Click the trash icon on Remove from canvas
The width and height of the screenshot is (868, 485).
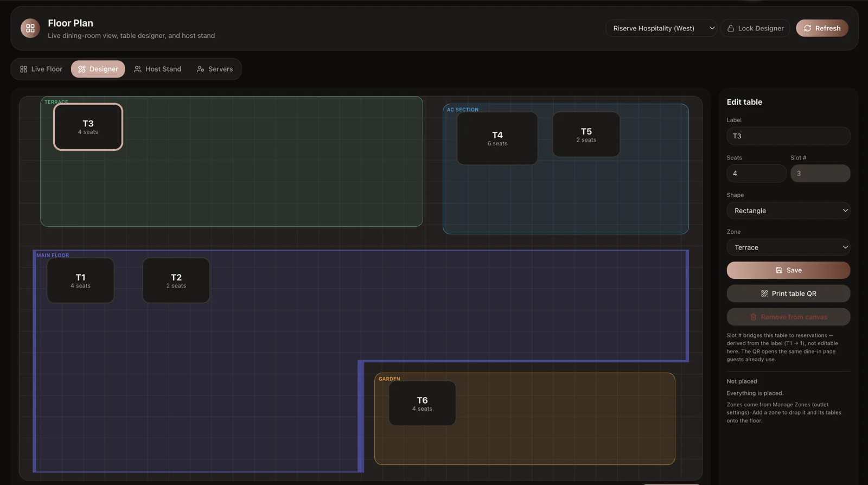tap(753, 317)
